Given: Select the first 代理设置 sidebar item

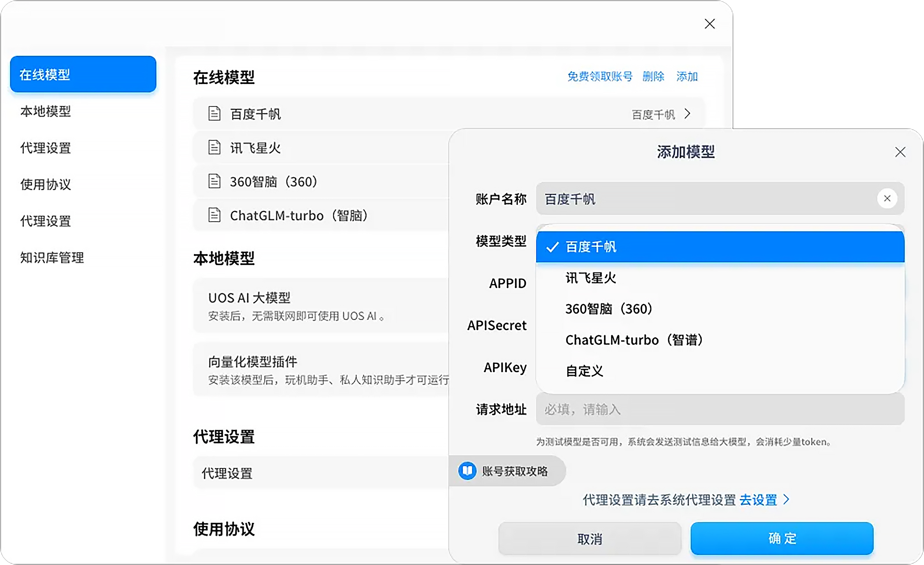Looking at the screenshot, I should pos(45,148).
